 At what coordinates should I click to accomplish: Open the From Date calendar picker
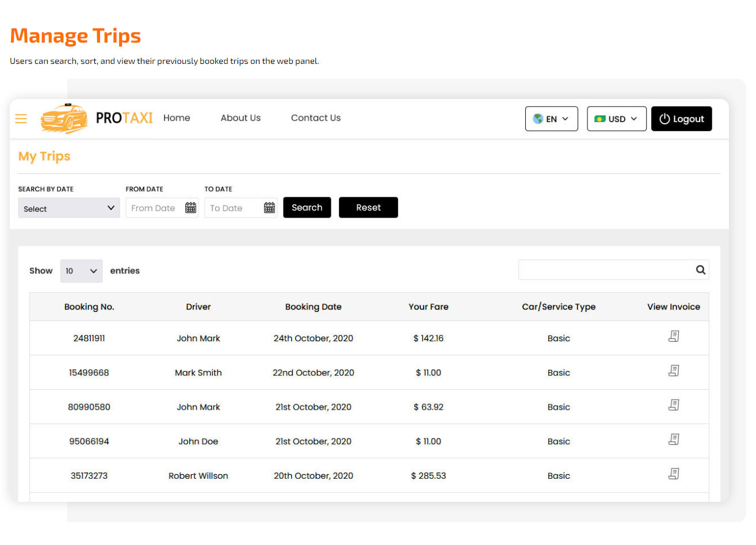click(190, 208)
